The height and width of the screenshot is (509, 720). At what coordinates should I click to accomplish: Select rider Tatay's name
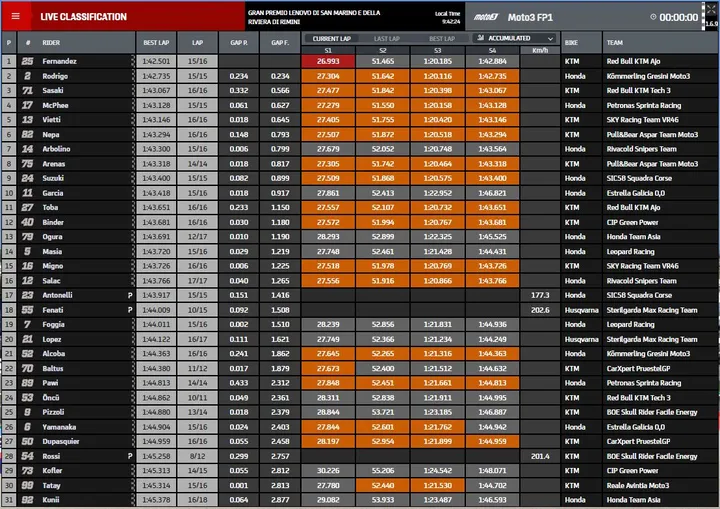pos(51,485)
